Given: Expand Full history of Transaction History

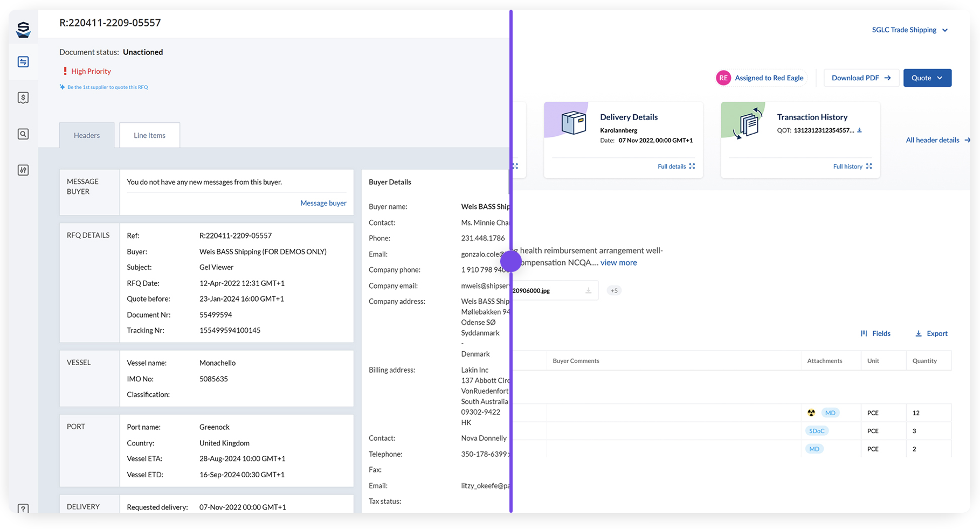Looking at the screenshot, I should click(x=852, y=166).
